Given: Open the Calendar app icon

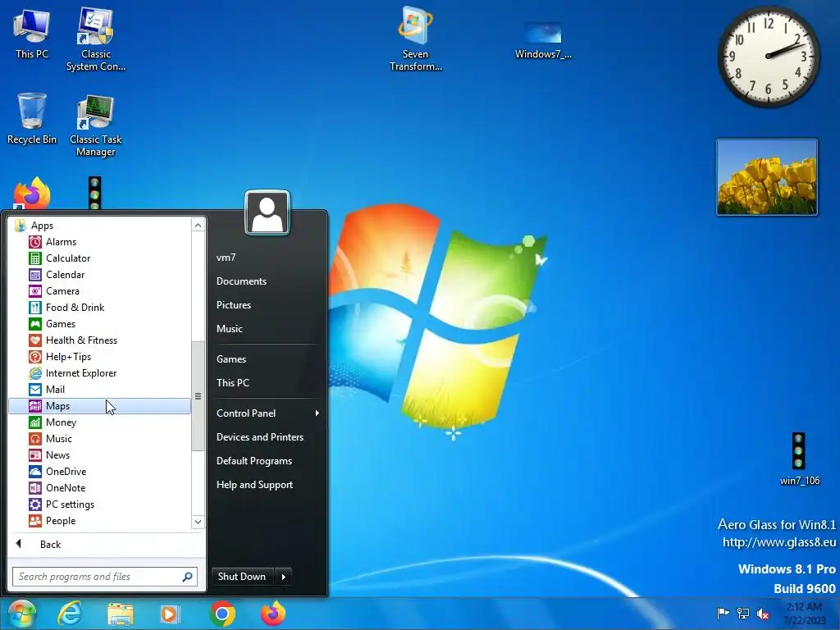Looking at the screenshot, I should click(34, 275).
